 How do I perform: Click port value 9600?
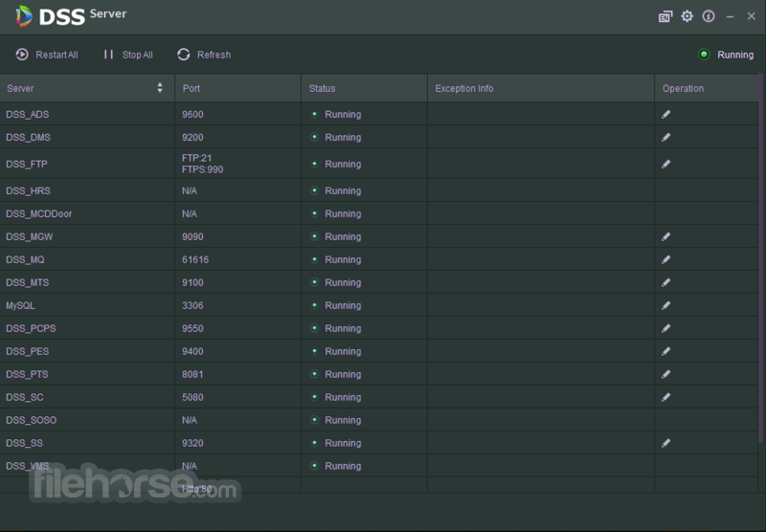click(192, 114)
